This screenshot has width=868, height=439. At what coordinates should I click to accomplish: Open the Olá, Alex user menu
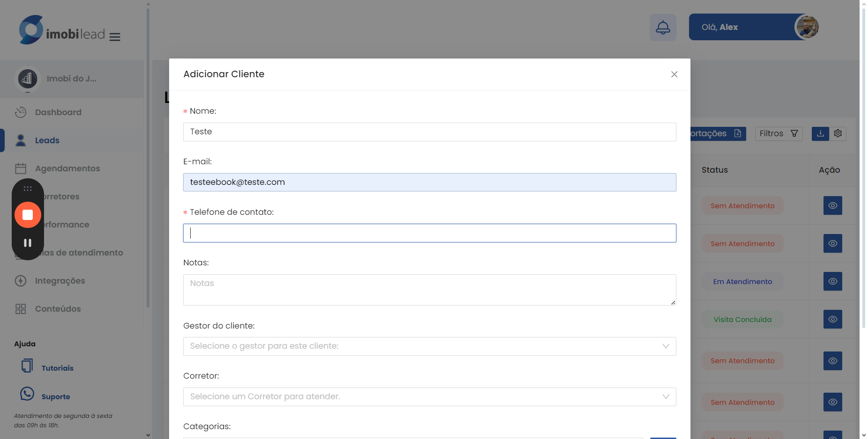[x=754, y=27]
